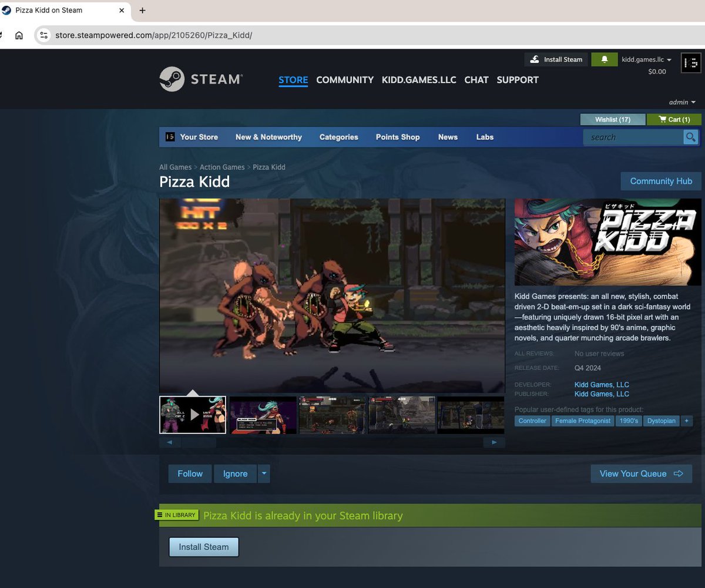Open the admin dropdown
The width and height of the screenshot is (705, 588).
[x=682, y=102]
